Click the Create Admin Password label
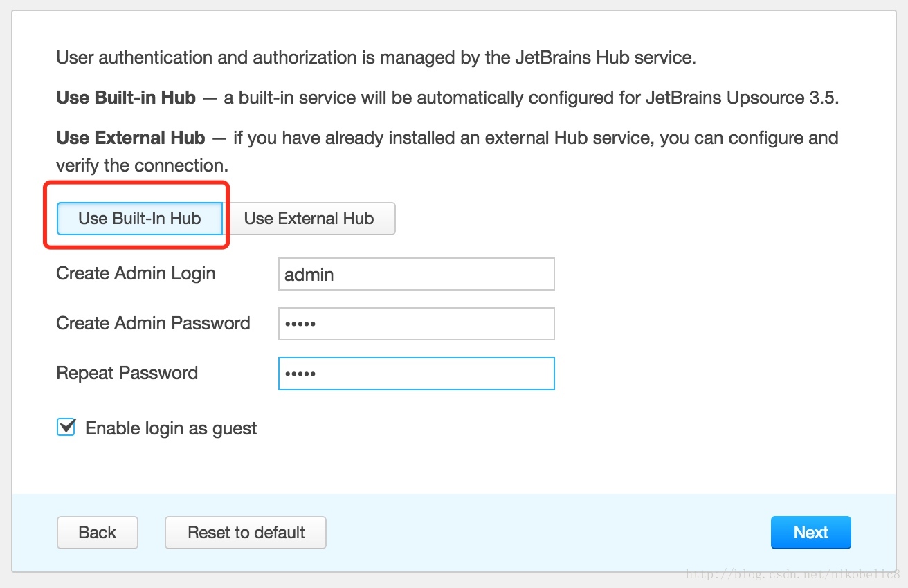This screenshot has height=588, width=908. pyautogui.click(x=153, y=323)
